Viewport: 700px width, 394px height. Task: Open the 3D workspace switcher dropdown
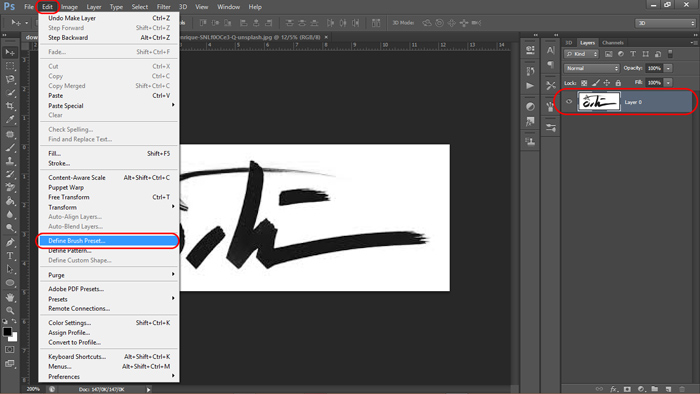666,23
